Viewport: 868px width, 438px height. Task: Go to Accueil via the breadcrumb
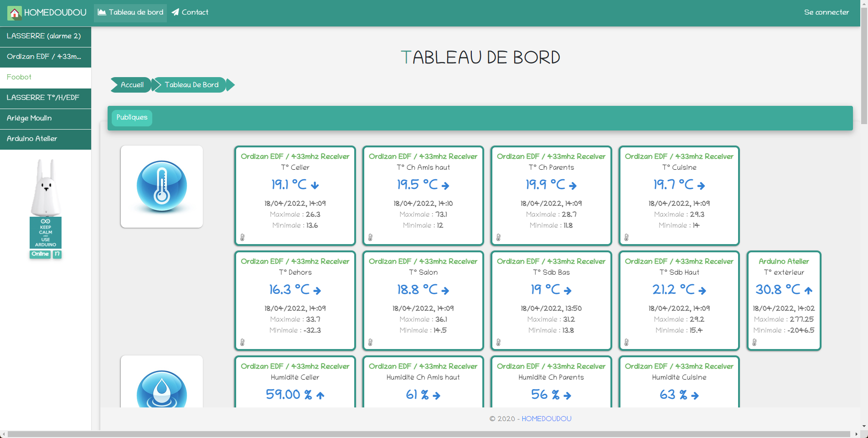click(x=132, y=85)
